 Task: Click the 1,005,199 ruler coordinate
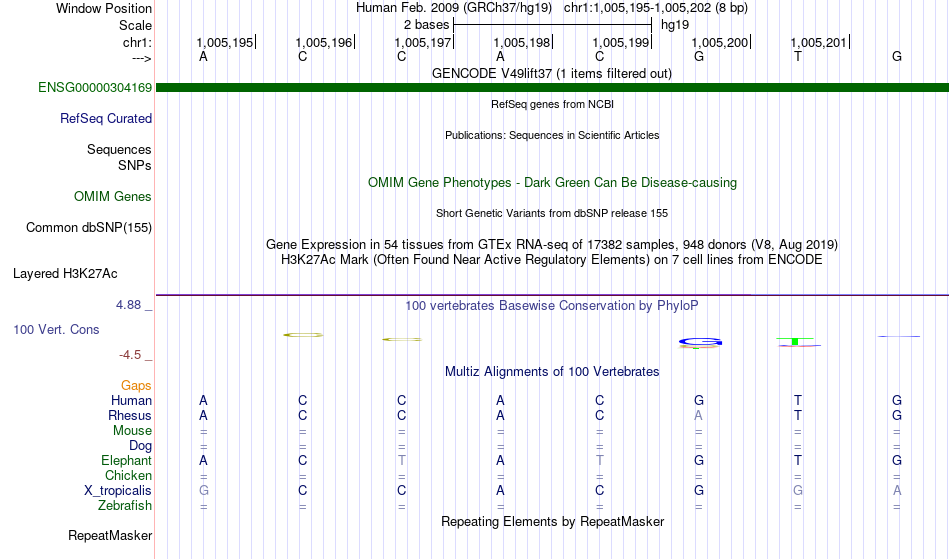(620, 43)
